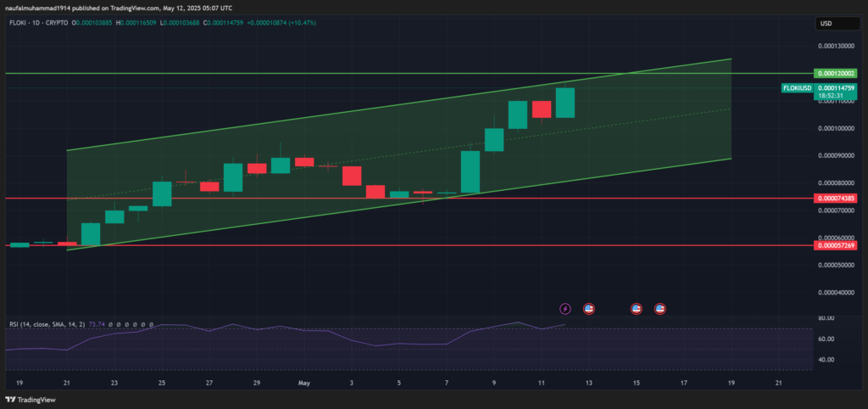Click the high value H0.000116509
868x409 pixels.
tap(136, 23)
